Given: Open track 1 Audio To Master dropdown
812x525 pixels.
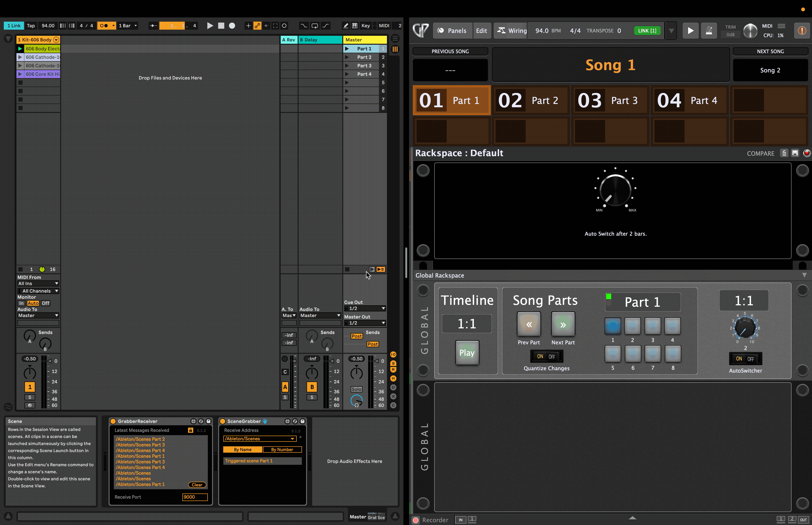Looking at the screenshot, I should (x=38, y=316).
